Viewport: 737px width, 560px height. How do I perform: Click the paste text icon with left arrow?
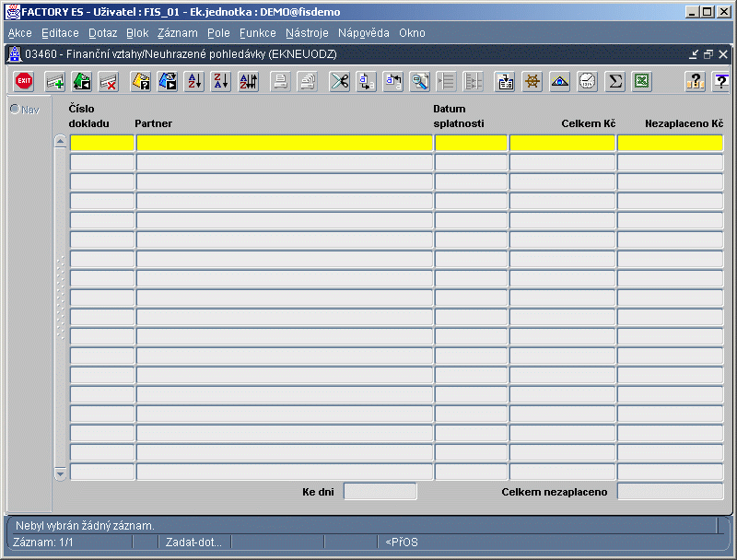[x=393, y=81]
